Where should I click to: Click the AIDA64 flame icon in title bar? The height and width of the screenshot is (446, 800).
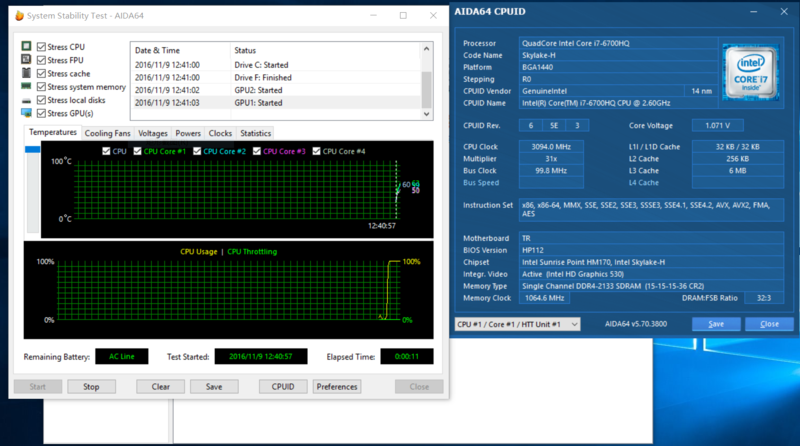tap(19, 15)
